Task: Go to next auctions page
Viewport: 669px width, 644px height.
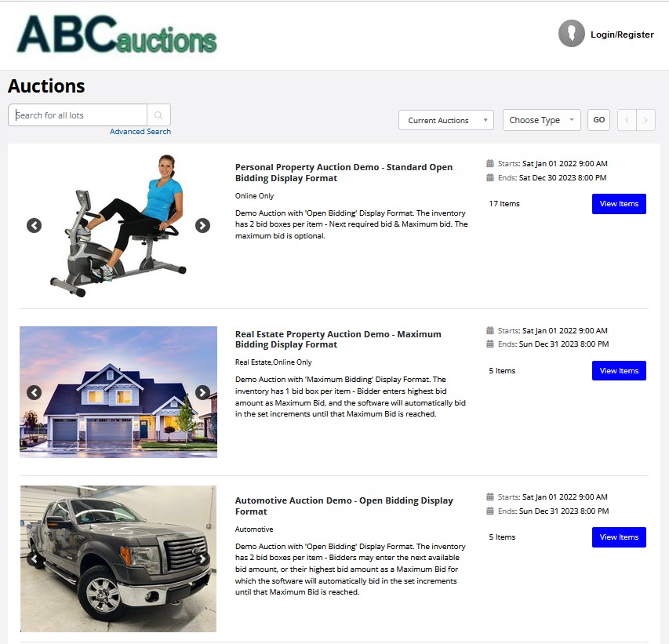Action: pyautogui.click(x=646, y=120)
